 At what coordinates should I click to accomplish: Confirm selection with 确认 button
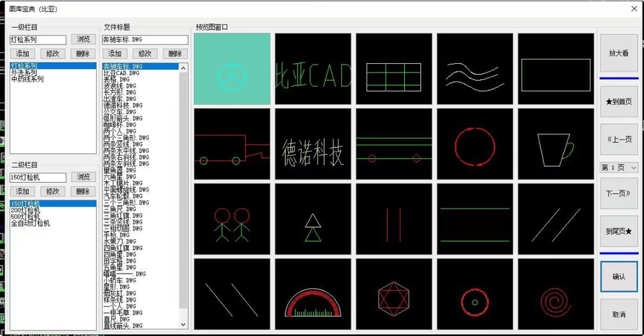619,277
